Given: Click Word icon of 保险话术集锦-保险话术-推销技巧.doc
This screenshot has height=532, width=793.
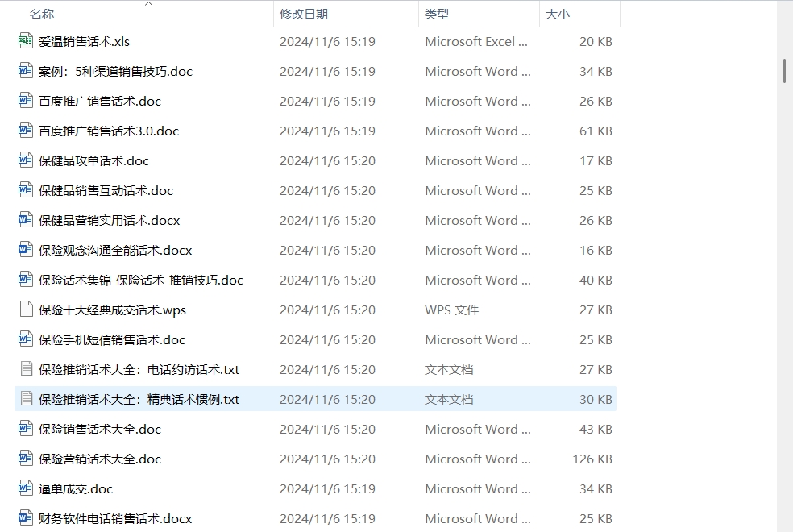Looking at the screenshot, I should click(x=26, y=280).
